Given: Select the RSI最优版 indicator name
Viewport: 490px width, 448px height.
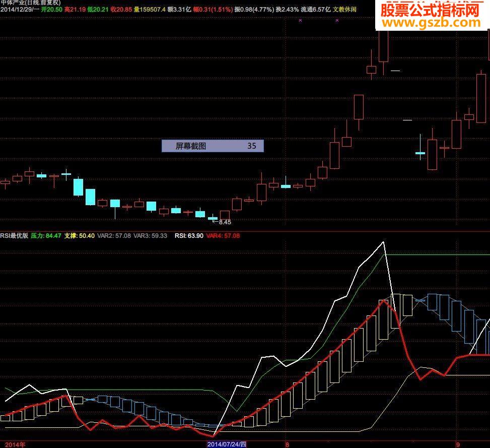Looking at the screenshot, I should click(x=14, y=235).
